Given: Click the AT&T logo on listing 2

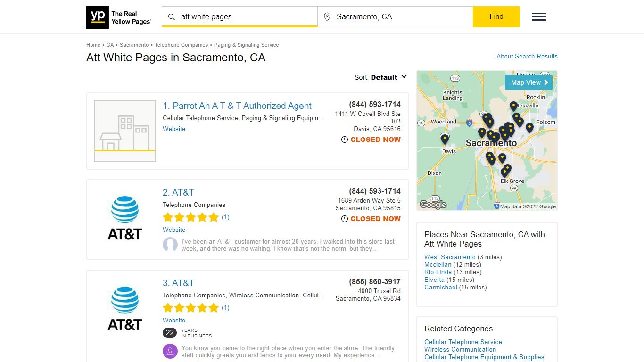Looking at the screenshot, I should tap(125, 218).
